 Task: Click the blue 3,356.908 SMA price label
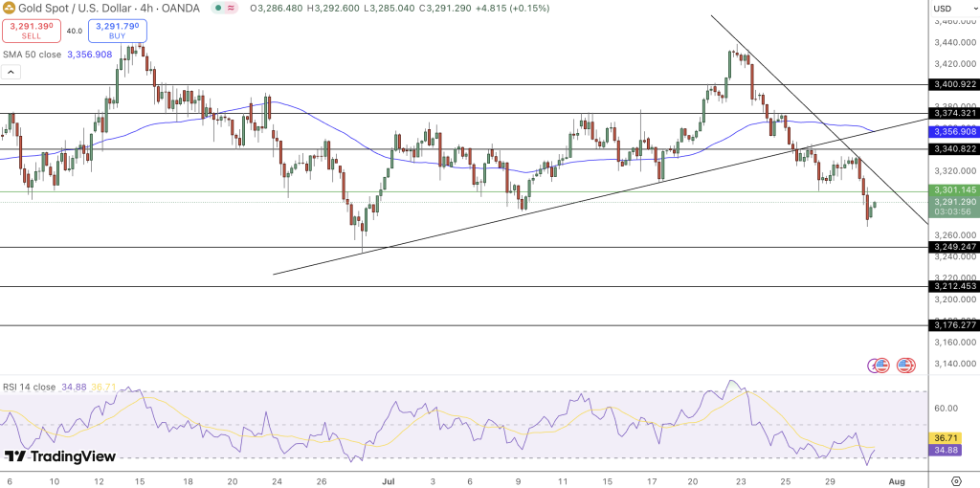pyautogui.click(x=954, y=132)
